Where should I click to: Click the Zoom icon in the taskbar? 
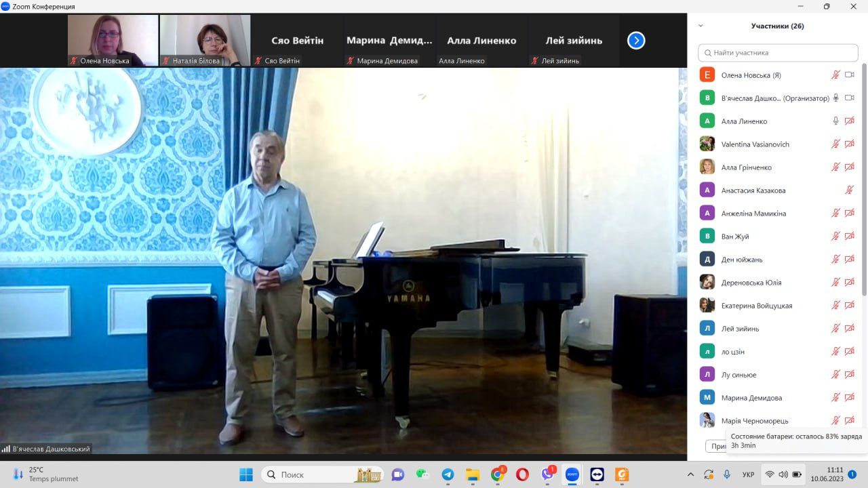pos(572,474)
